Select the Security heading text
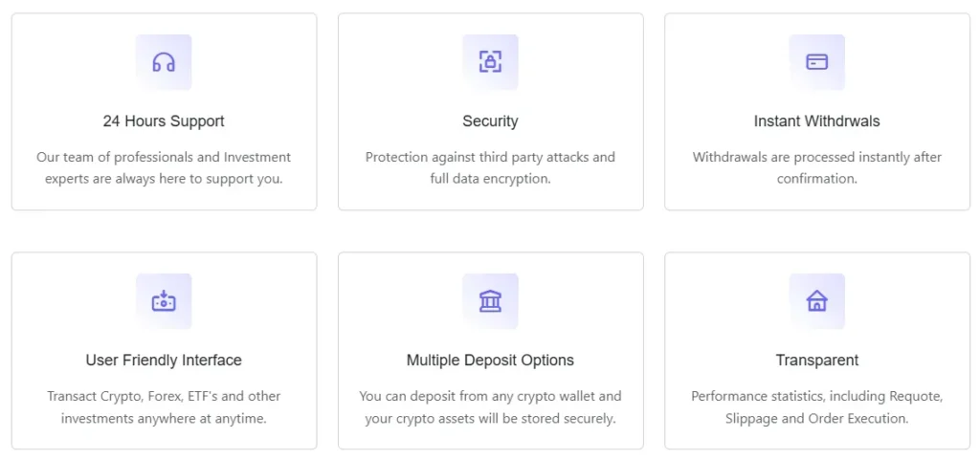Viewport: 980px width, 460px height. pos(490,121)
